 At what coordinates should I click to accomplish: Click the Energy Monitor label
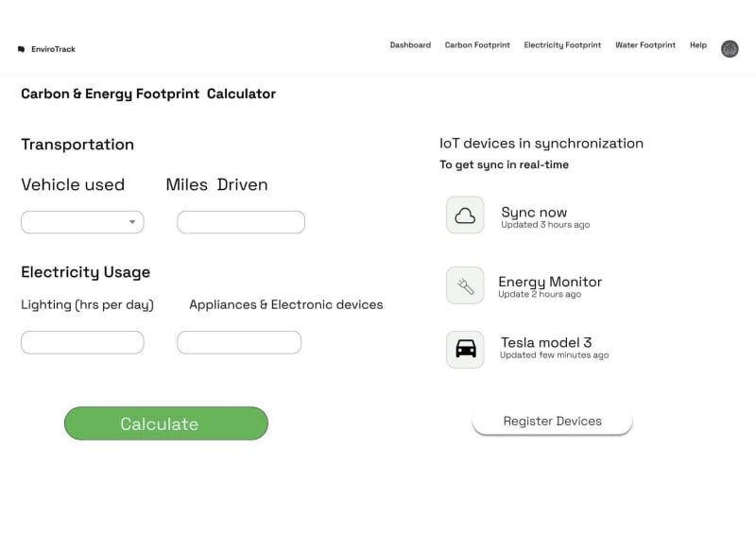pyautogui.click(x=550, y=282)
